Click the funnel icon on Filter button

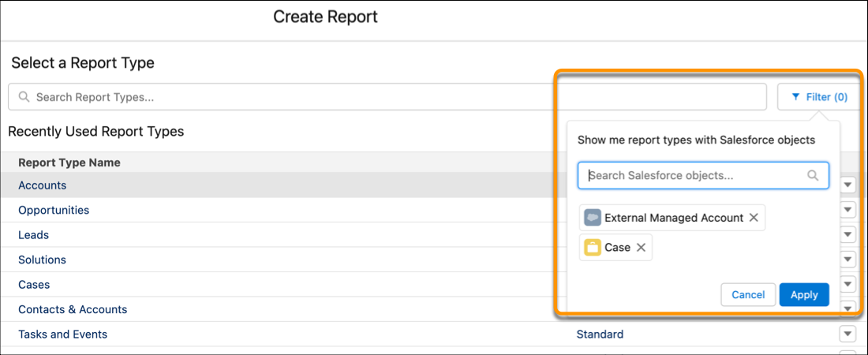pyautogui.click(x=795, y=97)
